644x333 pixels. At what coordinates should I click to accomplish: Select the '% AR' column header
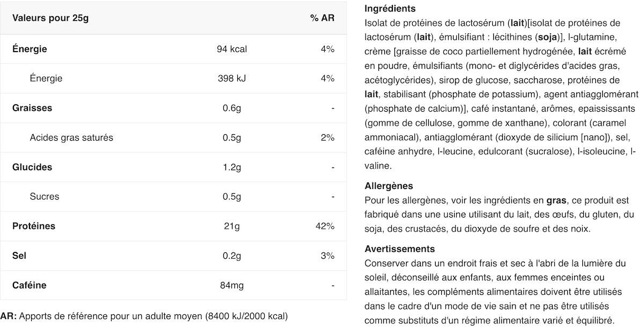click(322, 18)
